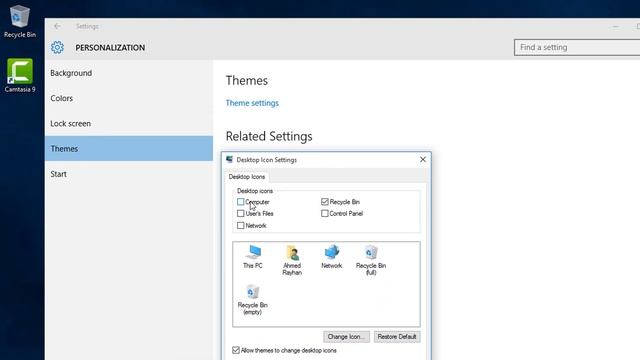The width and height of the screenshot is (640, 360).
Task: Open the Recycle Bin desktop icon
Action: (19, 22)
